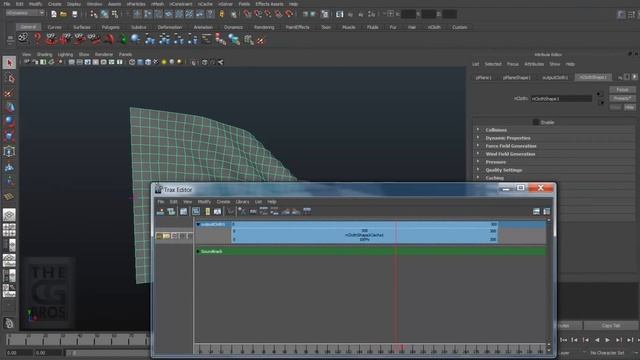Screen dimensions: 640x360
Task: Open the nDynamics menu set dropdown
Action: point(25,13)
